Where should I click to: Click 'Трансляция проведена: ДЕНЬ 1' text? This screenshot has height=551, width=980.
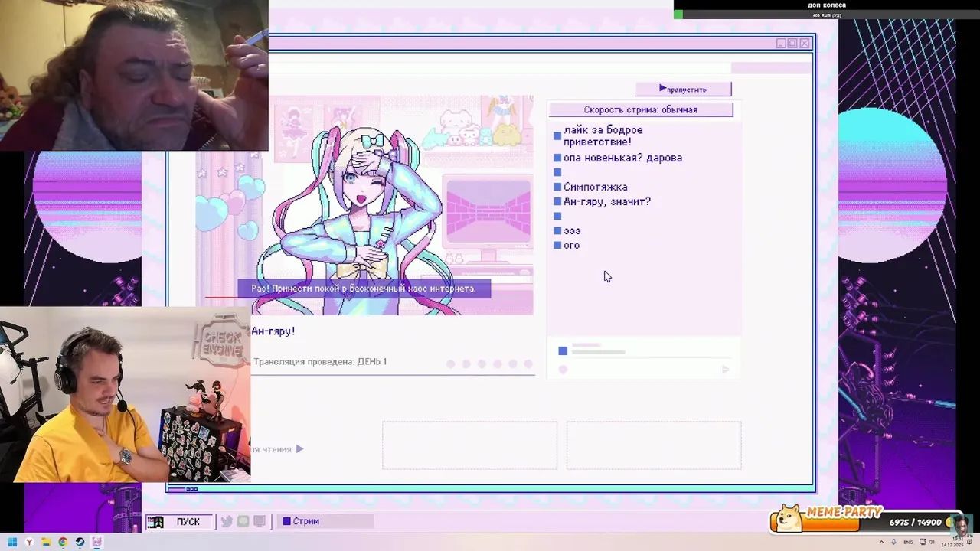[319, 361]
